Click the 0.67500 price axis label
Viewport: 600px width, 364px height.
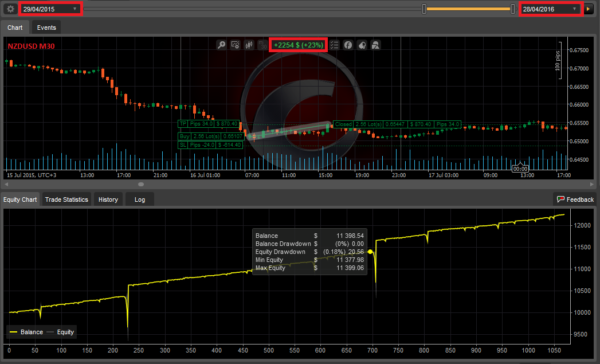[579, 50]
